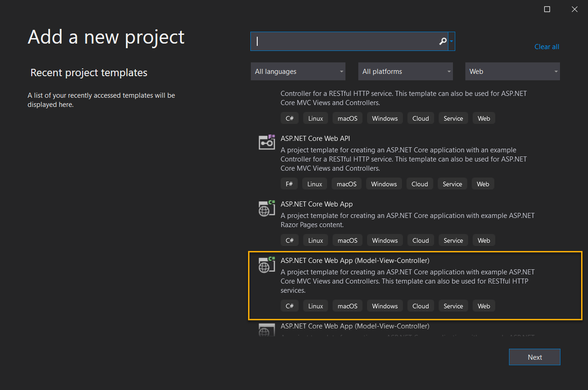The width and height of the screenshot is (588, 390).
Task: Select the highlighted ASP.NET Core Web App (Model-View-Controller) title
Action: [x=355, y=261]
